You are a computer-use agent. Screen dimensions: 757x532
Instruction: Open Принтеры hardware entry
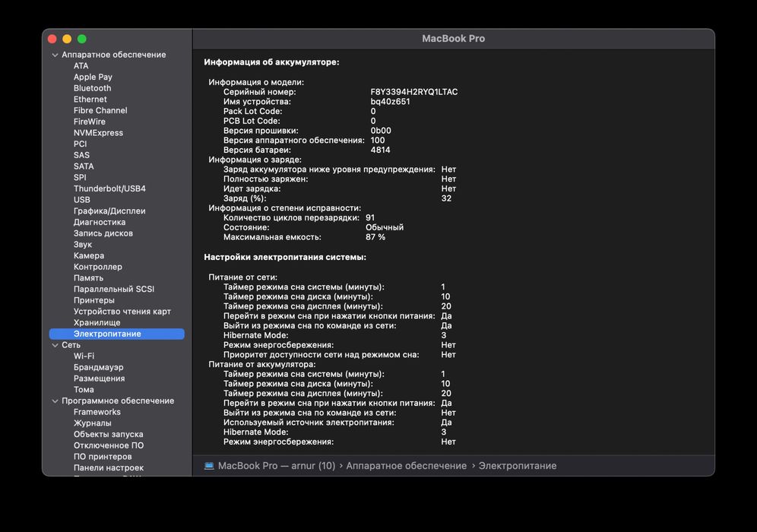pyautogui.click(x=94, y=299)
